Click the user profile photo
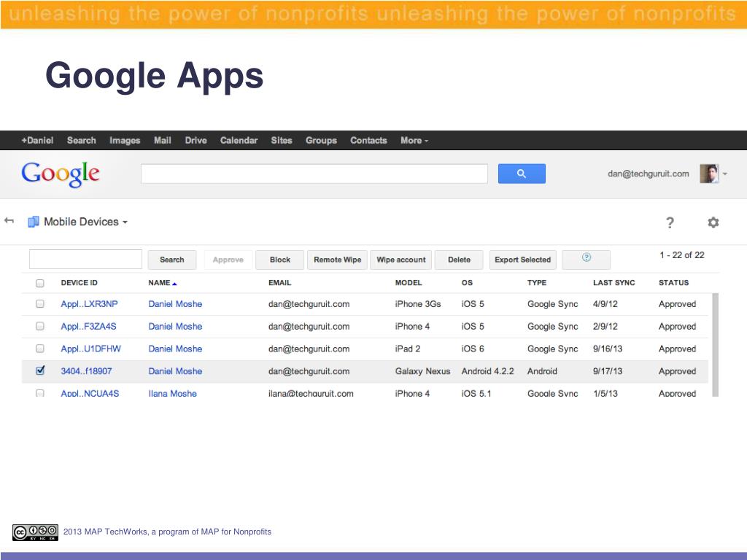 pos(709,174)
